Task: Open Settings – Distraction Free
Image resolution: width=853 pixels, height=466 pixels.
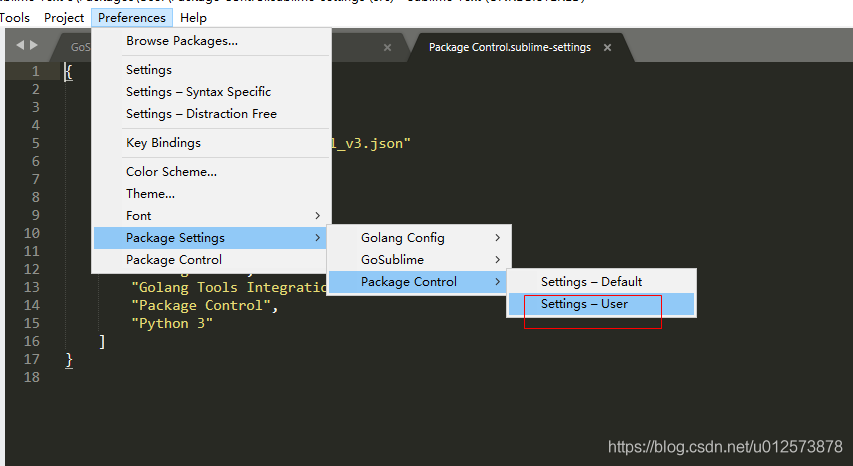Action: [201, 114]
